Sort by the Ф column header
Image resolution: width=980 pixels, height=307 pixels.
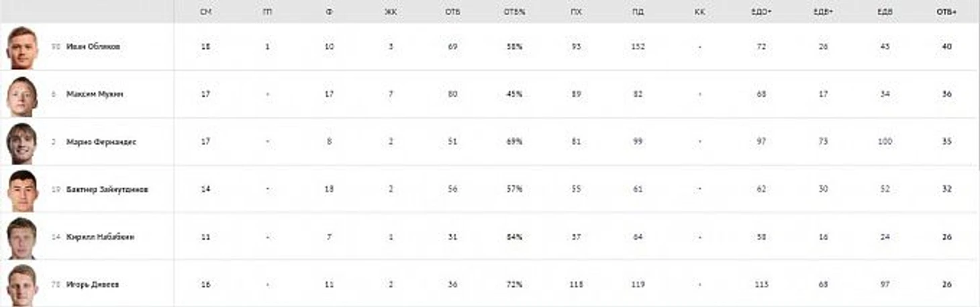pos(329,12)
